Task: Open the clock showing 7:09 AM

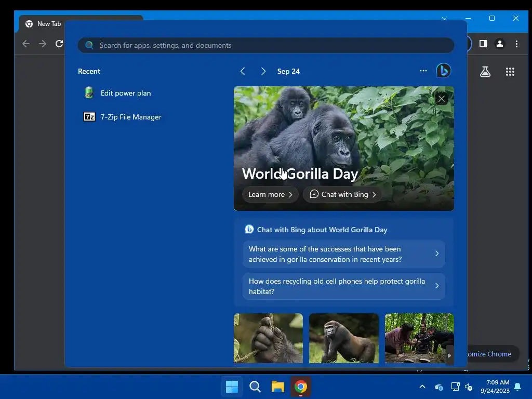Action: [x=495, y=387]
